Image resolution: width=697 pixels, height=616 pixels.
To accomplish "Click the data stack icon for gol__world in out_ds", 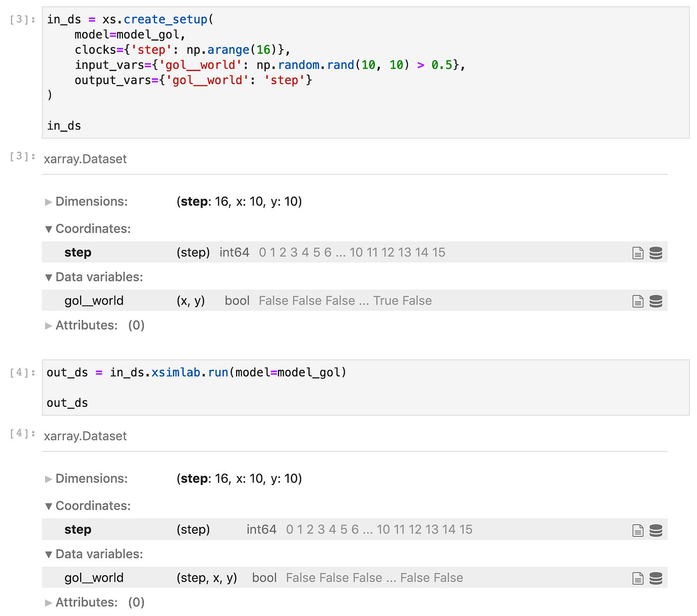I will (x=656, y=578).
